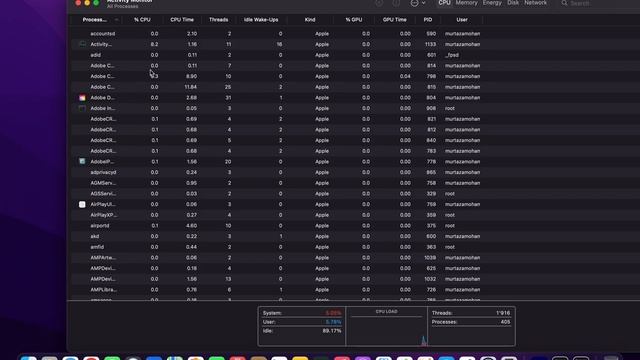The height and width of the screenshot is (360, 640).
Task: Click the User percentage value
Action: [333, 322]
